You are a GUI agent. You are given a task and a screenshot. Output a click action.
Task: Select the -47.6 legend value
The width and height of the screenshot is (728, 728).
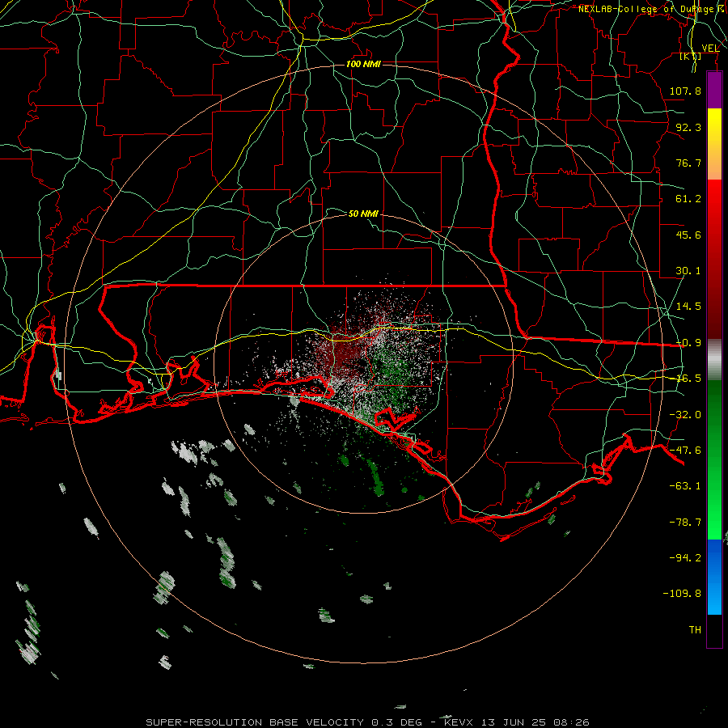pyautogui.click(x=685, y=451)
